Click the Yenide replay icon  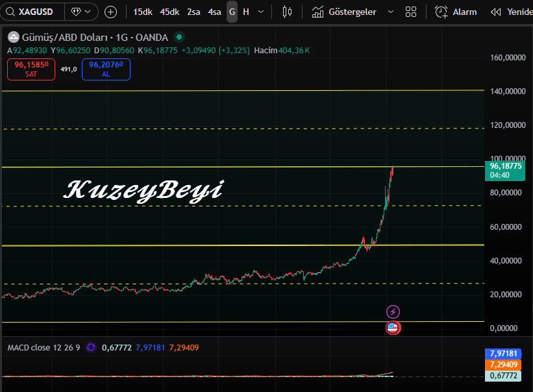497,11
